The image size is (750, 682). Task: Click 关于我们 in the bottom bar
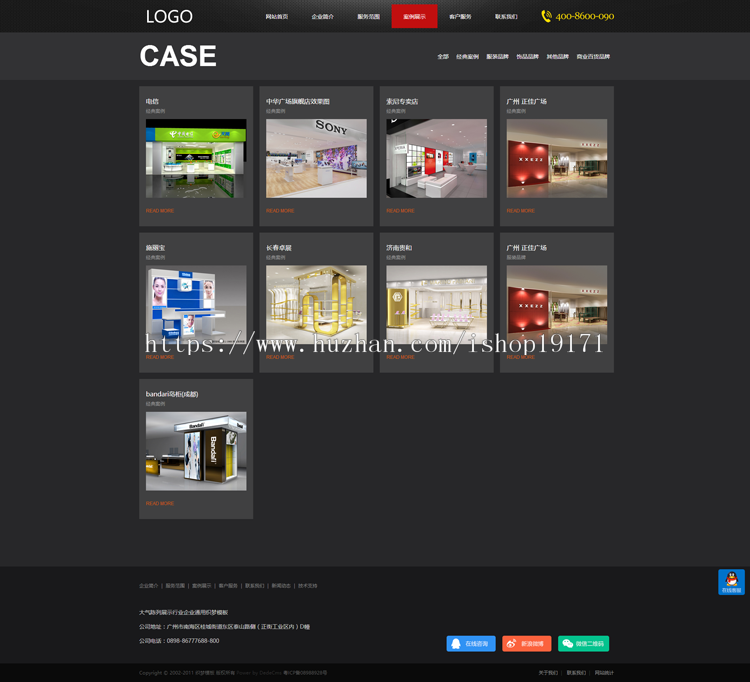[x=548, y=672]
